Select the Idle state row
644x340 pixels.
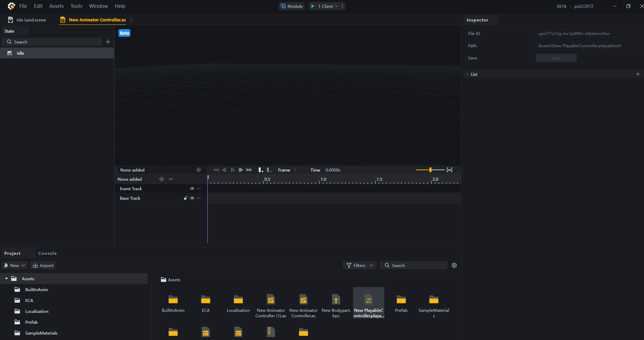click(57, 53)
